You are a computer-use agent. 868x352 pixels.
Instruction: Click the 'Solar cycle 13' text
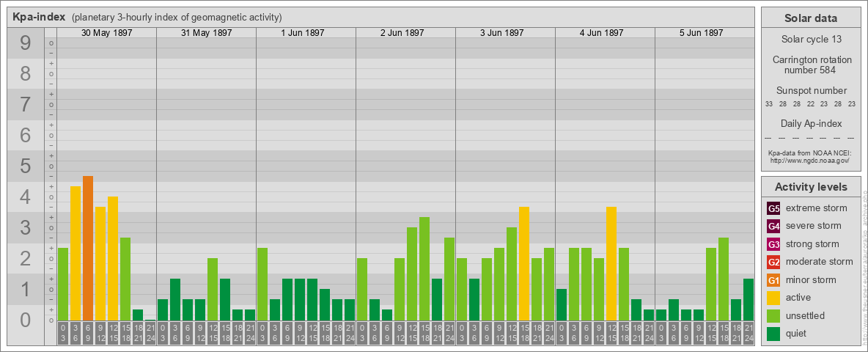[x=811, y=40]
